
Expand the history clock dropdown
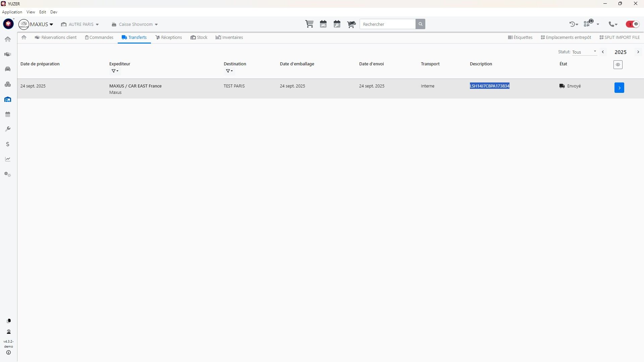(x=574, y=24)
